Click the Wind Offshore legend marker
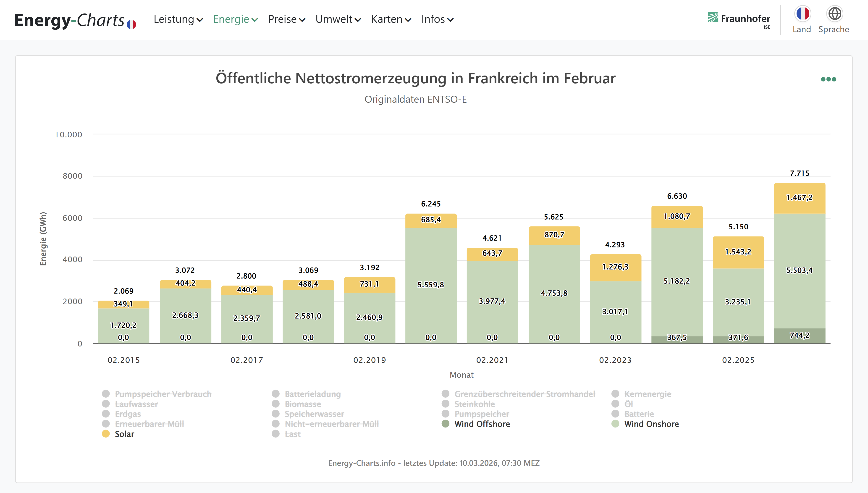This screenshot has width=868, height=493. click(x=446, y=424)
